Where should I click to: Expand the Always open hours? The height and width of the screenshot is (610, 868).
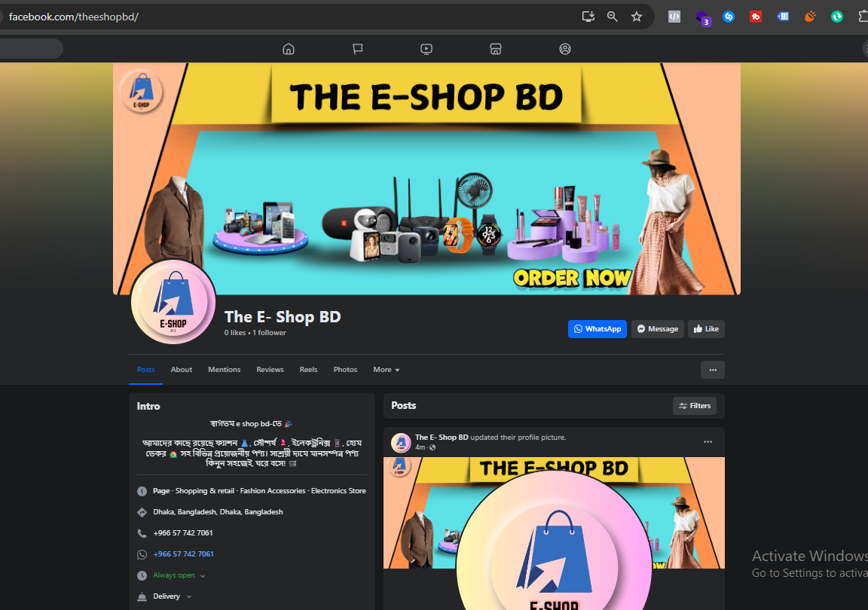pos(202,576)
